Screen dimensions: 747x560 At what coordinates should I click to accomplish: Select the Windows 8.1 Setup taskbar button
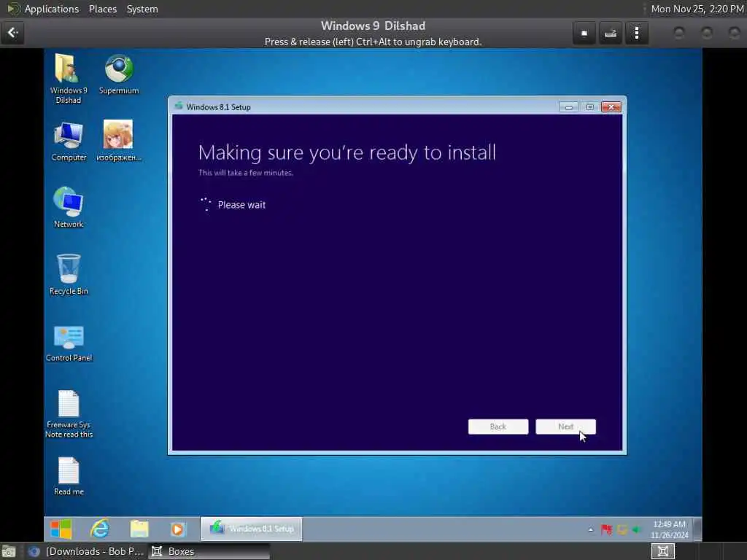coord(251,529)
